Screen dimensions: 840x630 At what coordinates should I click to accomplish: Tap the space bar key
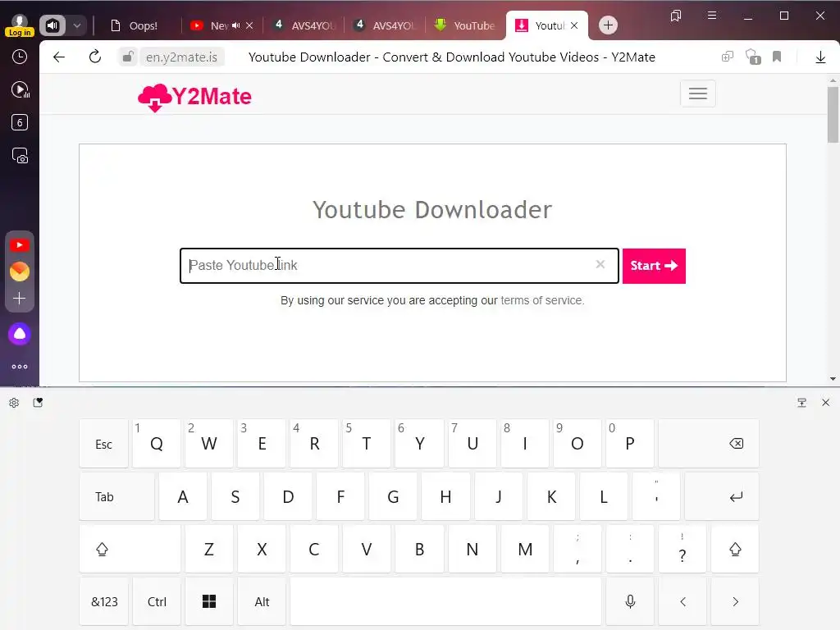point(445,601)
